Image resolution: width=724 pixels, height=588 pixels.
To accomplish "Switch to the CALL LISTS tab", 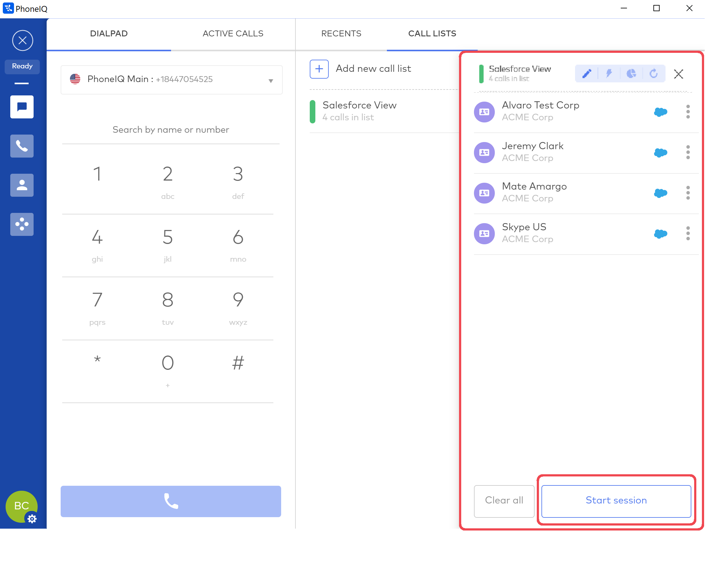I will tap(432, 34).
